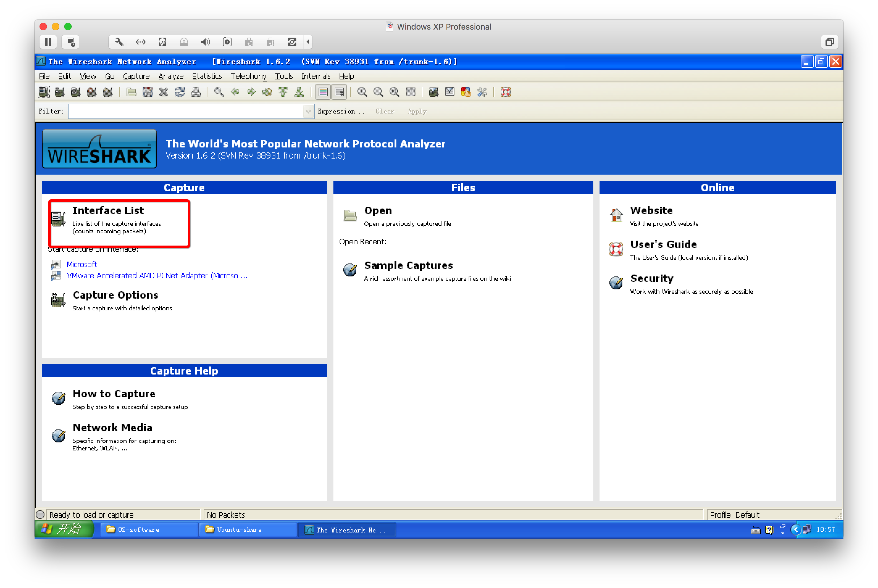Click the open capture file toolbar icon
Screen dimensions: 878x588
click(x=131, y=92)
